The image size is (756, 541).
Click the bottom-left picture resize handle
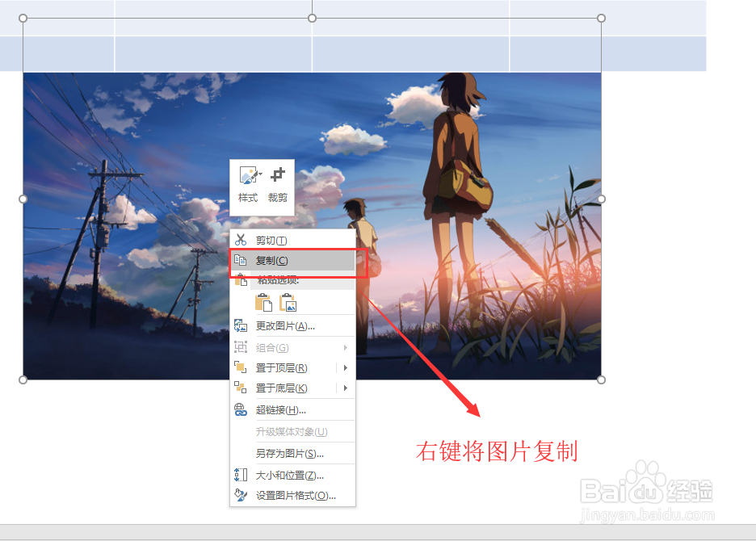tap(23, 380)
